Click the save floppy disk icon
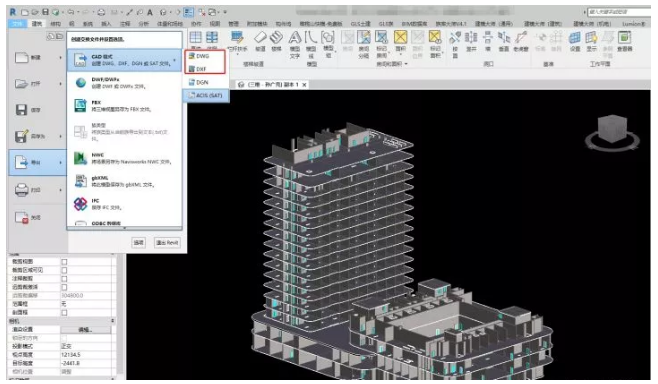Screen dimensions: 658x384 click(21, 110)
